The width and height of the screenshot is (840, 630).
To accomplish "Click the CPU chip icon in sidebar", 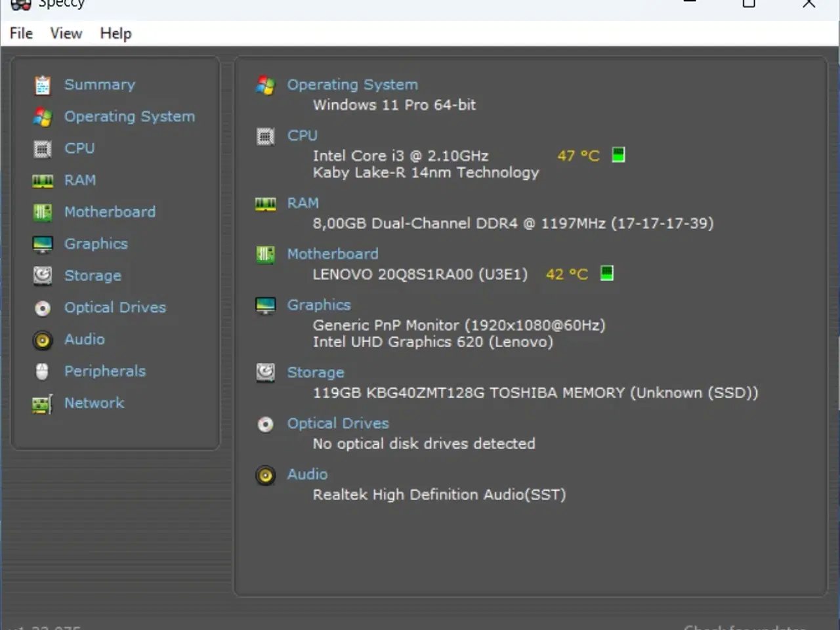I will coord(42,148).
